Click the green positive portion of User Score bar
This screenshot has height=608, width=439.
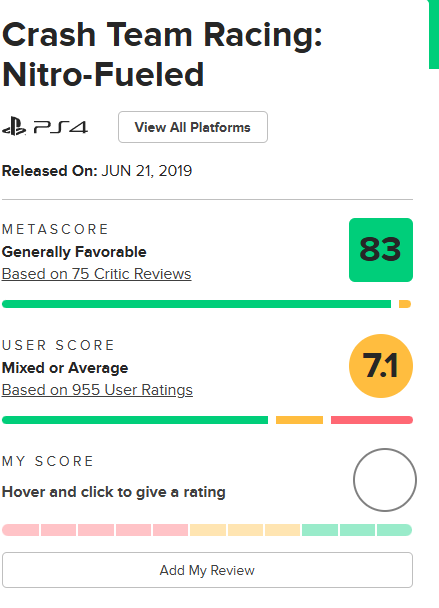135,420
